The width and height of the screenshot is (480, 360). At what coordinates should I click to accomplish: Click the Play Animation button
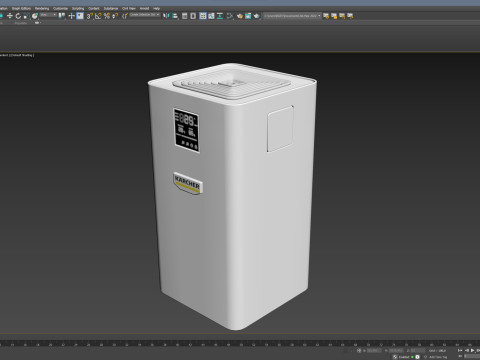473,351
